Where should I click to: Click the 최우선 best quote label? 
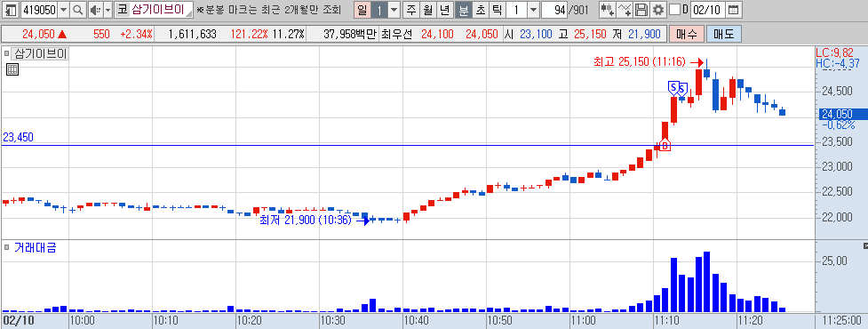[397, 34]
